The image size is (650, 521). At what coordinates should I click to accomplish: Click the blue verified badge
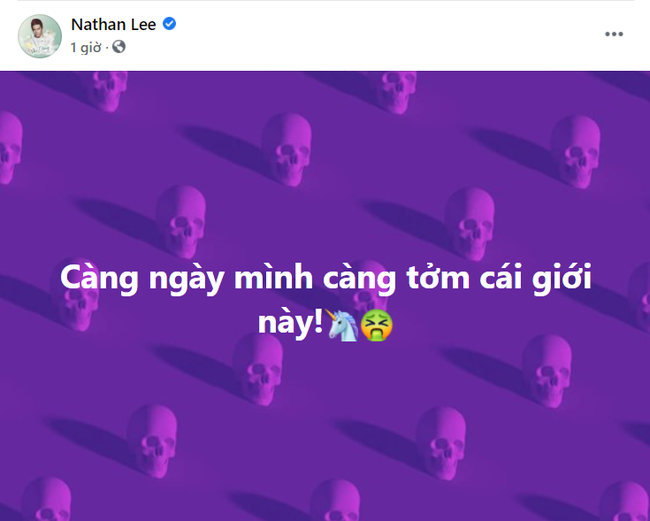tap(169, 24)
